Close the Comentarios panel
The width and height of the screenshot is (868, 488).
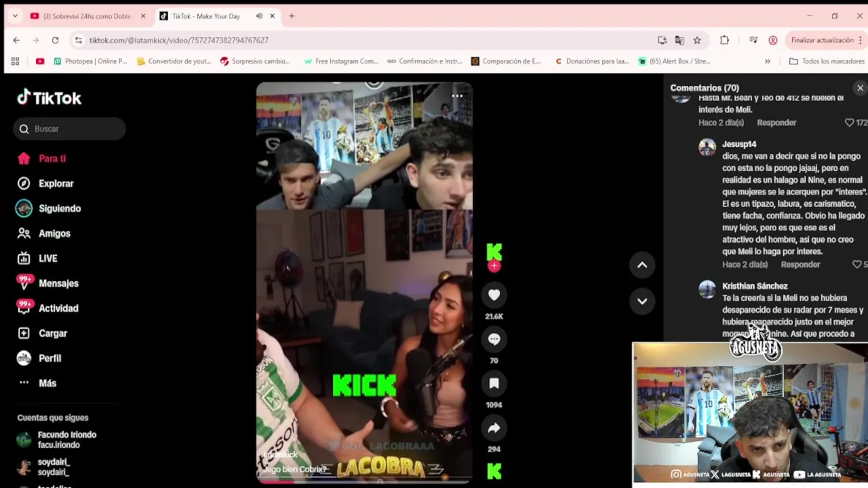(x=860, y=88)
